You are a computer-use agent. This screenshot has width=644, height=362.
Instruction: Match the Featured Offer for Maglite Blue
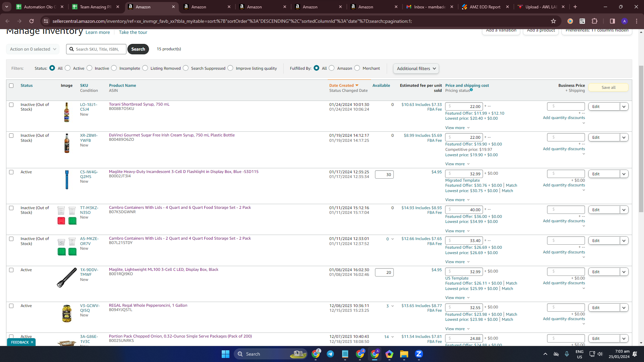(x=512, y=185)
